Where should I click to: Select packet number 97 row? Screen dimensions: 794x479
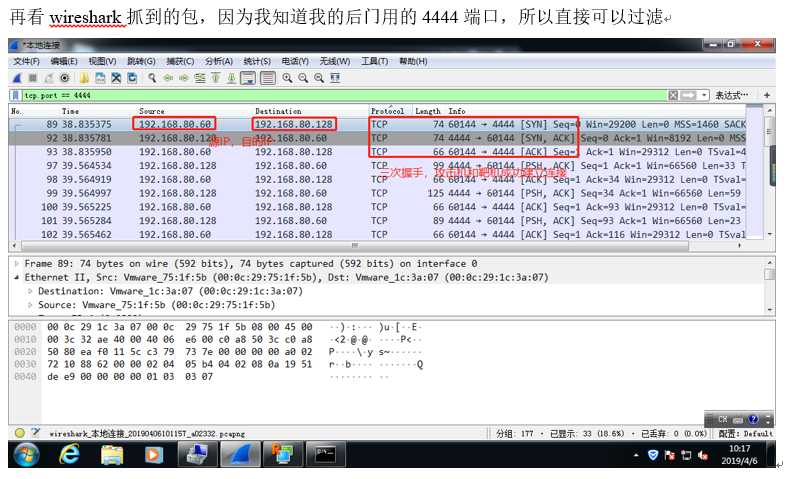(x=377, y=166)
